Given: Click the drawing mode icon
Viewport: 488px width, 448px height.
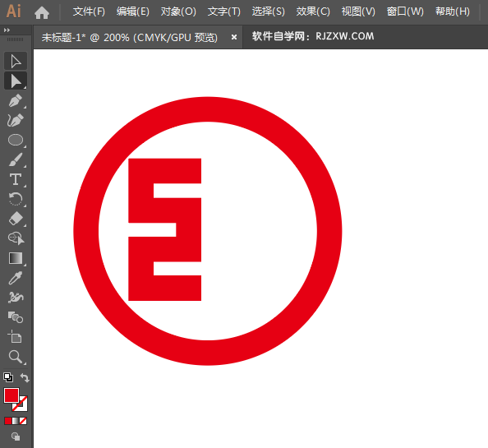Looking at the screenshot, I should tap(16, 436).
